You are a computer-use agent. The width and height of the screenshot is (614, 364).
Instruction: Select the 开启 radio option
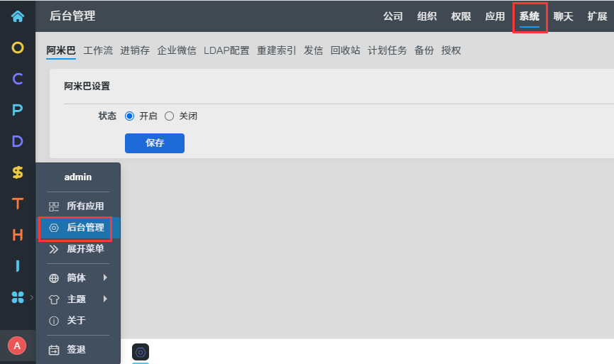tap(129, 116)
